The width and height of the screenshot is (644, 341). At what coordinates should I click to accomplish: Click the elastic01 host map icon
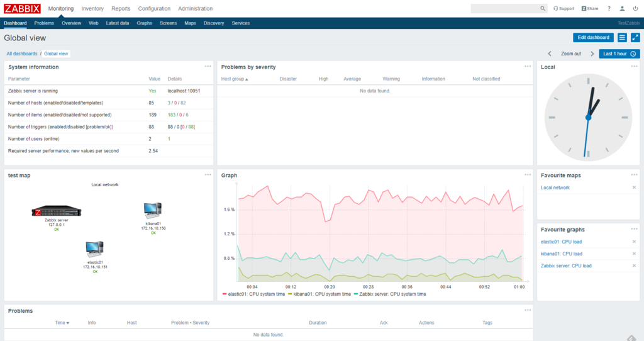point(94,249)
